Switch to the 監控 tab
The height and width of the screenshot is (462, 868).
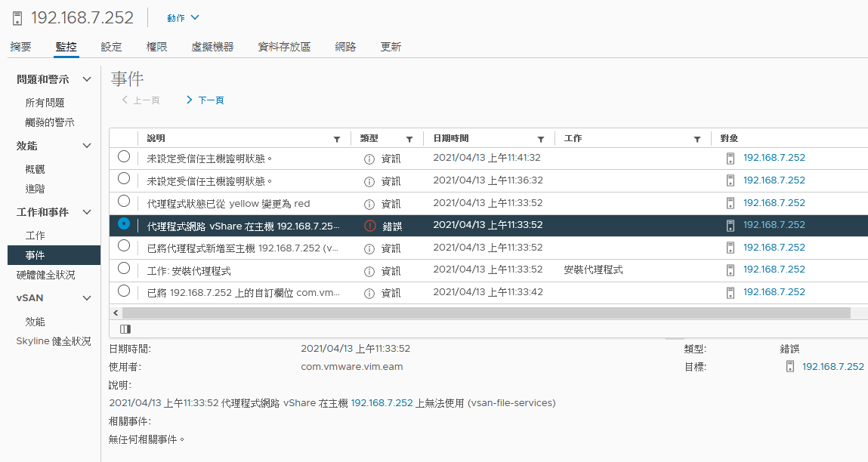tap(66, 47)
